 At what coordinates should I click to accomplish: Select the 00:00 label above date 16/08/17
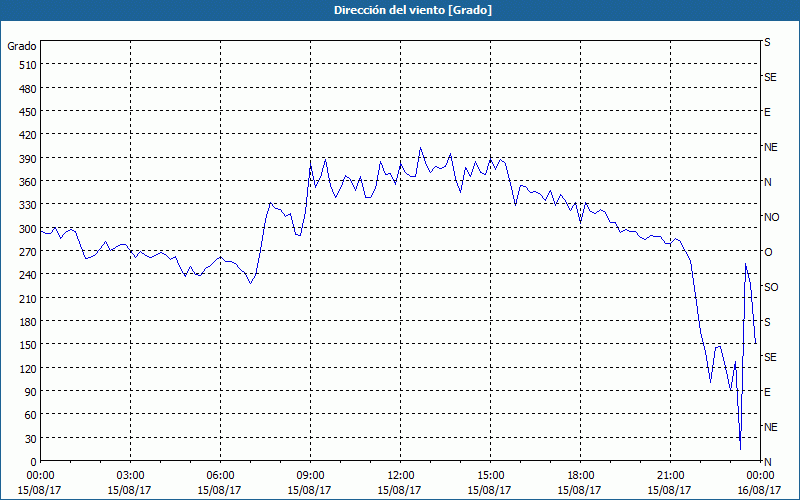pos(760,476)
